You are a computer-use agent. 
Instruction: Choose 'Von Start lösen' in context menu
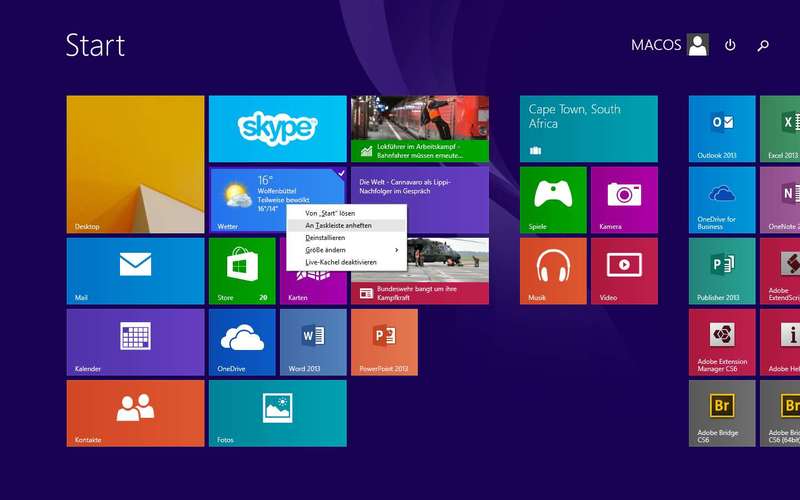click(346, 213)
